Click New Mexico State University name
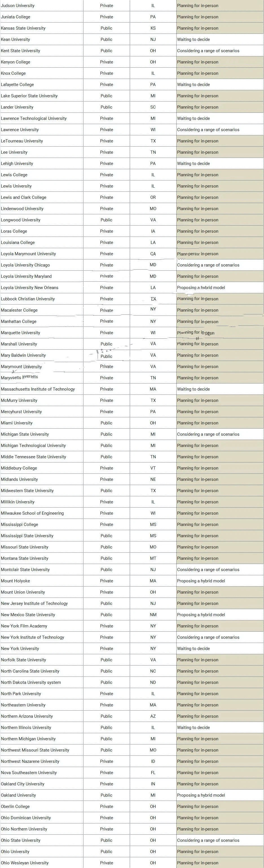Image resolution: width=264 pixels, height=868 pixels. [28, 614]
